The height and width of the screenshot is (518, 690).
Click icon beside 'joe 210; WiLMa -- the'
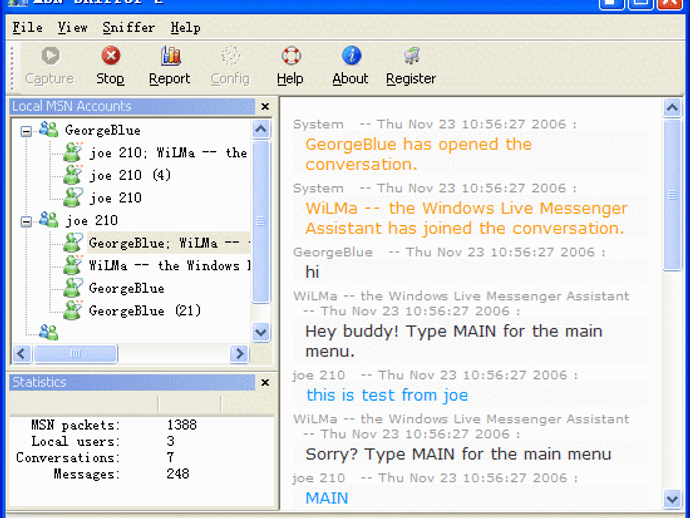(73, 152)
